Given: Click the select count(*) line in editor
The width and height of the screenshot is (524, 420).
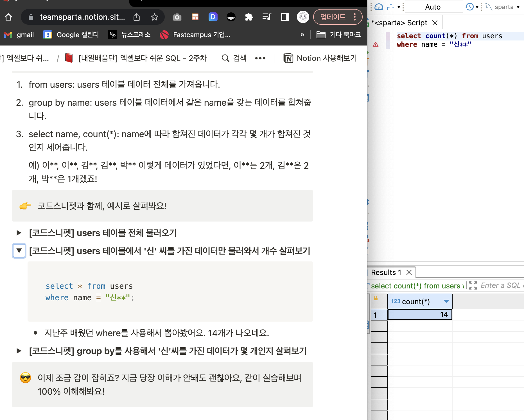Looking at the screenshot, I should 449,36.
